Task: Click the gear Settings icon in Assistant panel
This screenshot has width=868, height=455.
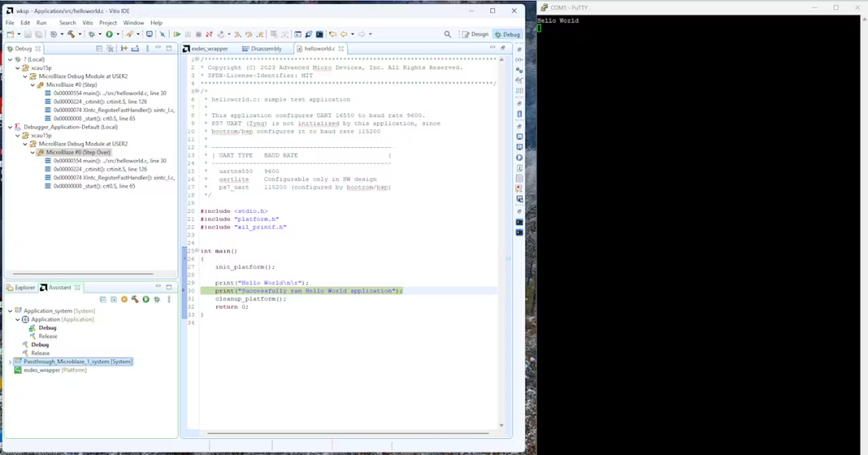Action: (124, 299)
